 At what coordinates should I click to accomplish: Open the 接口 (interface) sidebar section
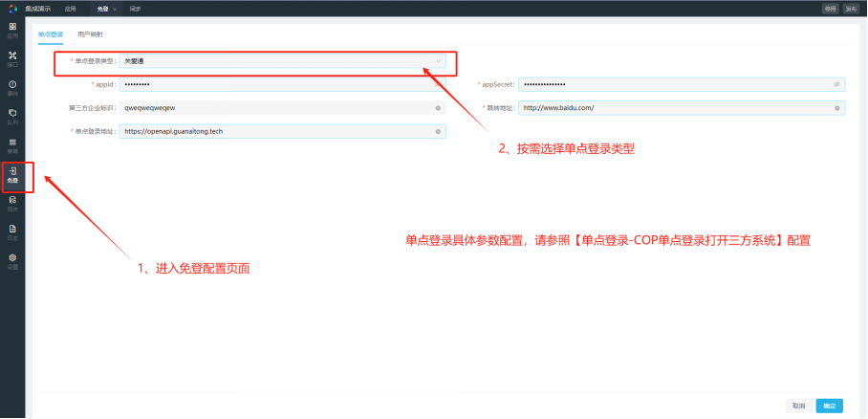pyautogui.click(x=12, y=58)
